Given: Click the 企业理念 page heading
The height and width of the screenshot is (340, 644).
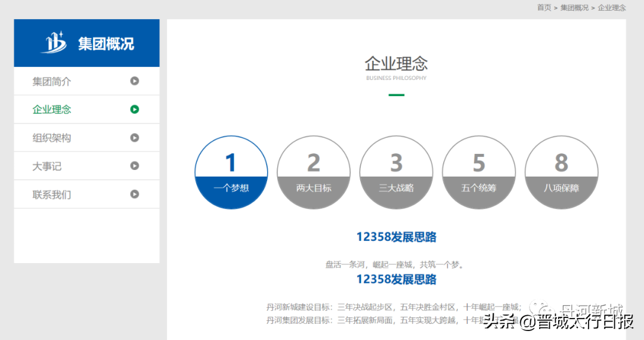Looking at the screenshot, I should click(397, 64).
